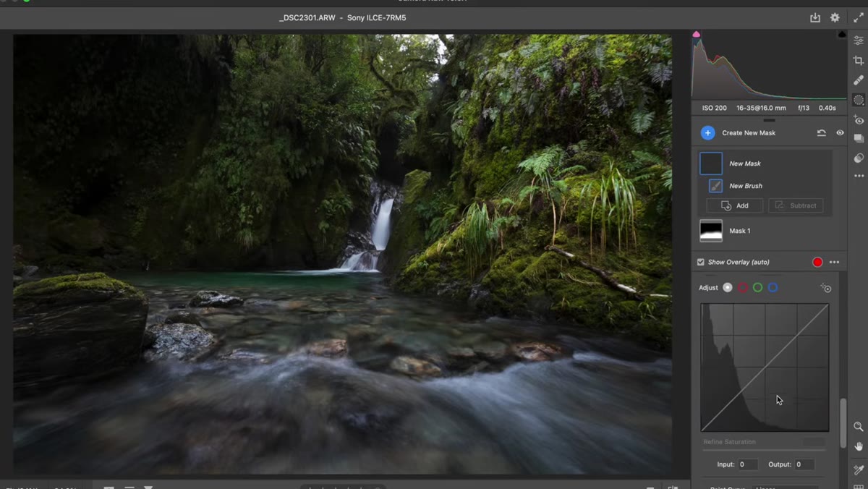Select the Zoom magnifier tool
Image resolution: width=868 pixels, height=489 pixels.
pyautogui.click(x=859, y=427)
